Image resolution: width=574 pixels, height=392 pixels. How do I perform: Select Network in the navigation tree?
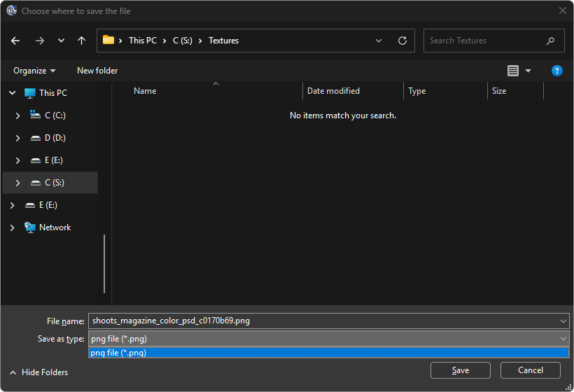pyautogui.click(x=55, y=227)
